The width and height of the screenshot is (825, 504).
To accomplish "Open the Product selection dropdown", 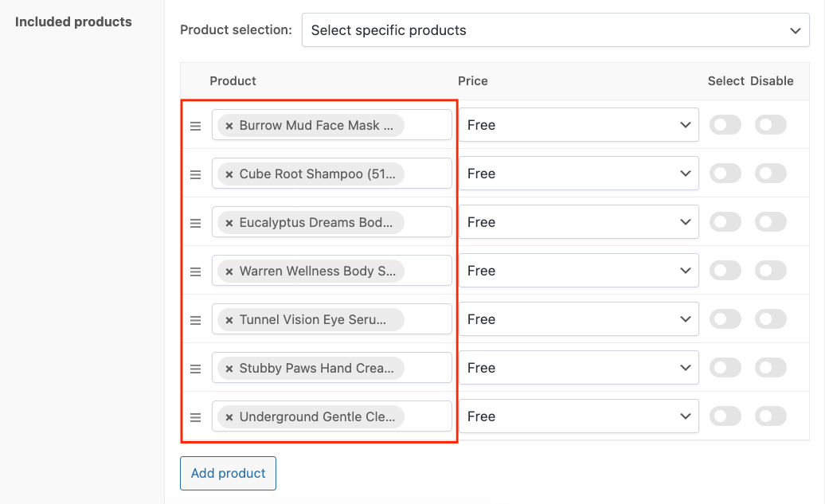I will [x=555, y=30].
